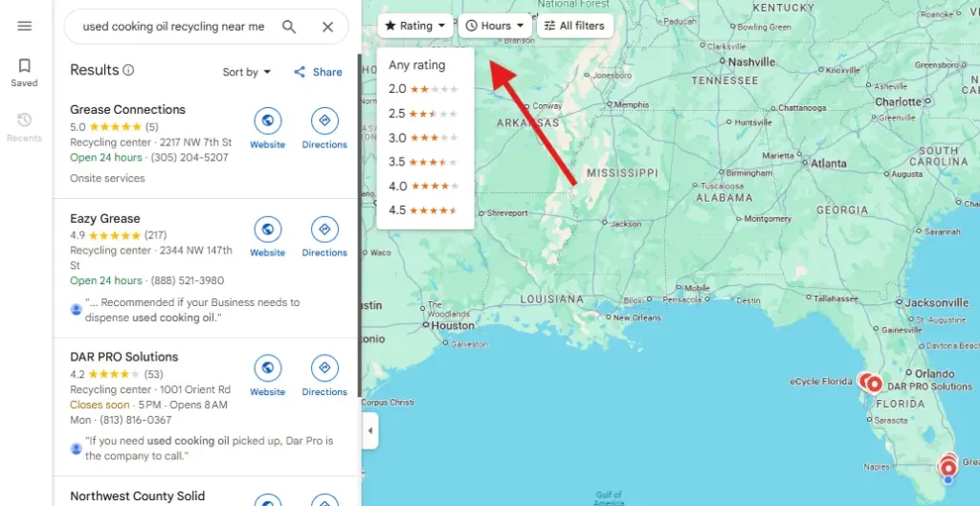Open All filters button
980x506 pixels.
[x=574, y=26]
